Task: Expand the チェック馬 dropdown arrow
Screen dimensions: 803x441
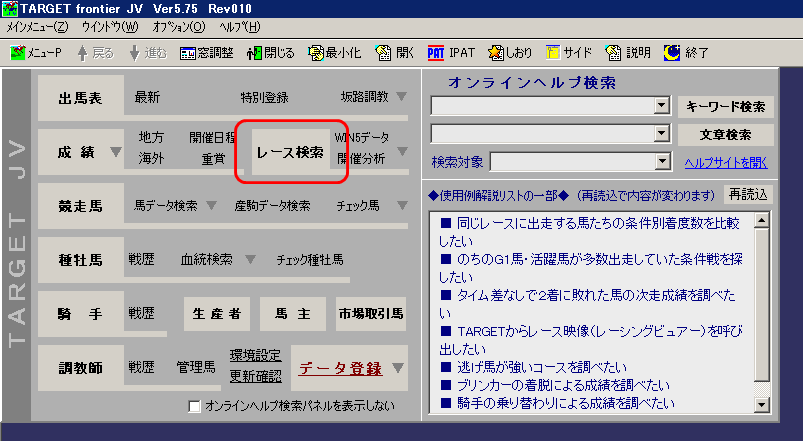Action: click(x=402, y=205)
